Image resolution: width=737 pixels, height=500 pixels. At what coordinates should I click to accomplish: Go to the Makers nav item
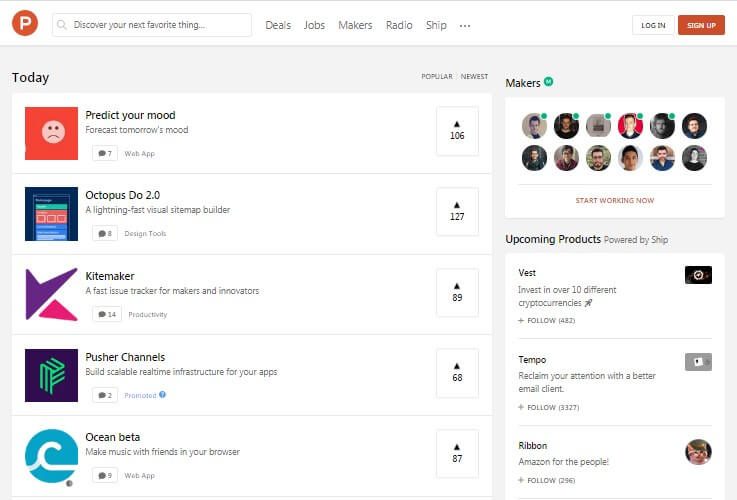(355, 25)
